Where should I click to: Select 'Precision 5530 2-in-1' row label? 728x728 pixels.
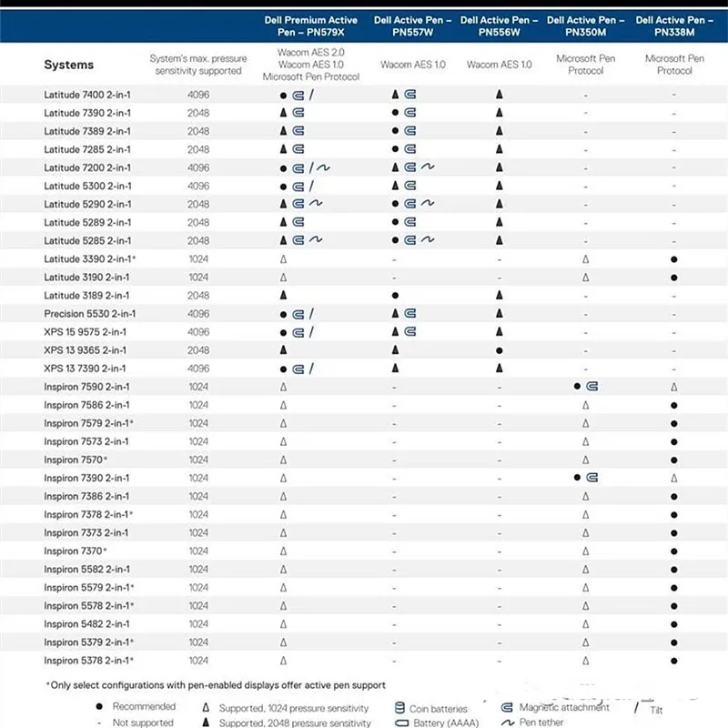pos(89,314)
